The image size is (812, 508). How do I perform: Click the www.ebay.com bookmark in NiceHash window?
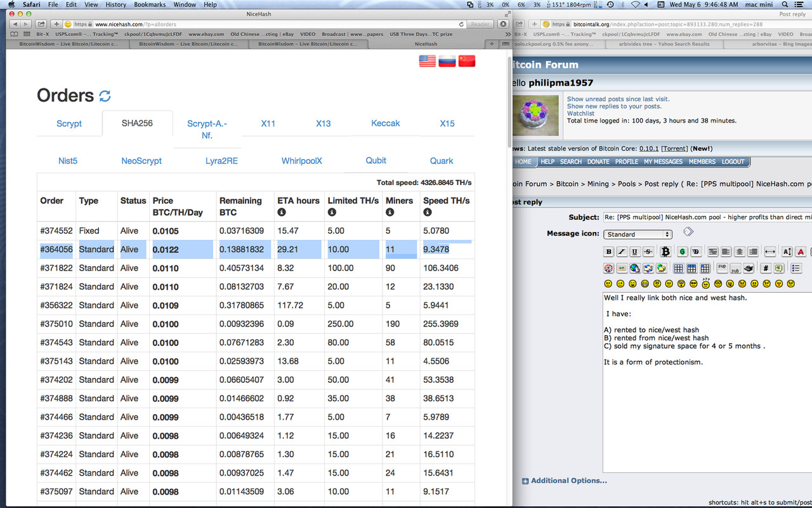click(205, 34)
